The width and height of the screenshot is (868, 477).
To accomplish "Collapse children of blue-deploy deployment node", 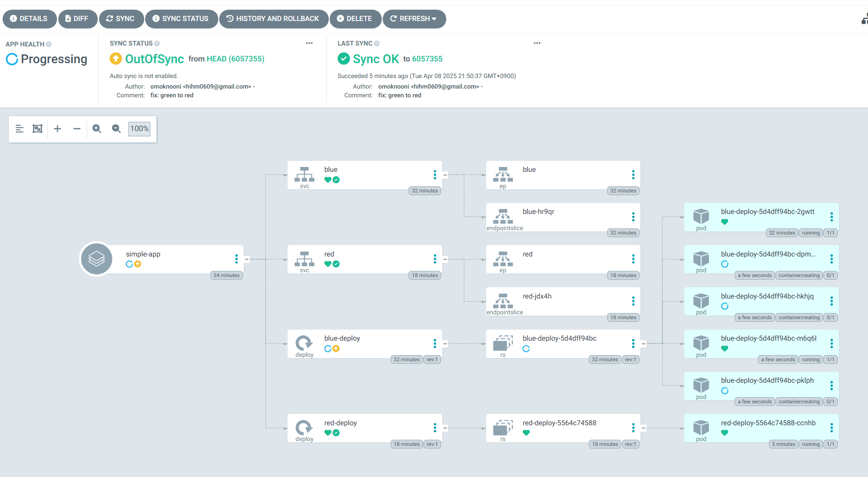I will (x=445, y=344).
